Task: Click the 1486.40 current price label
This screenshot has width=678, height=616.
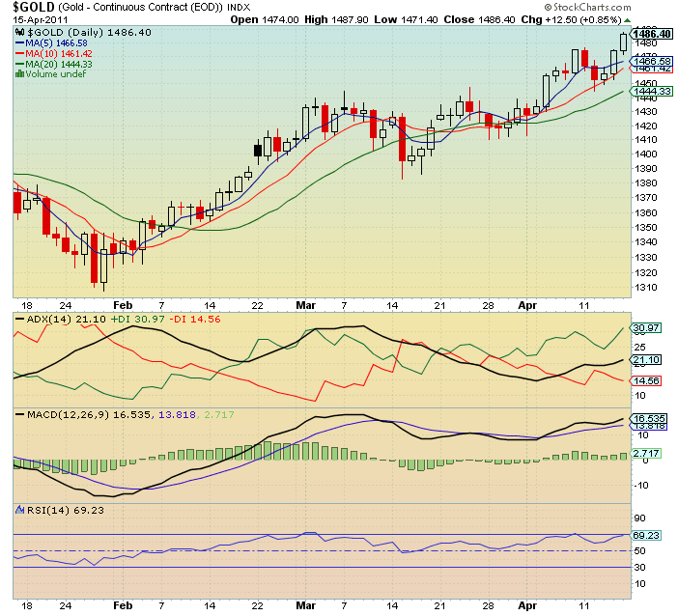Action: click(x=652, y=34)
